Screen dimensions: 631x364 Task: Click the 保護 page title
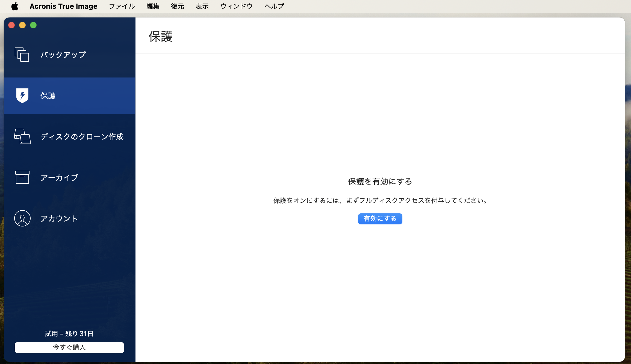(161, 36)
